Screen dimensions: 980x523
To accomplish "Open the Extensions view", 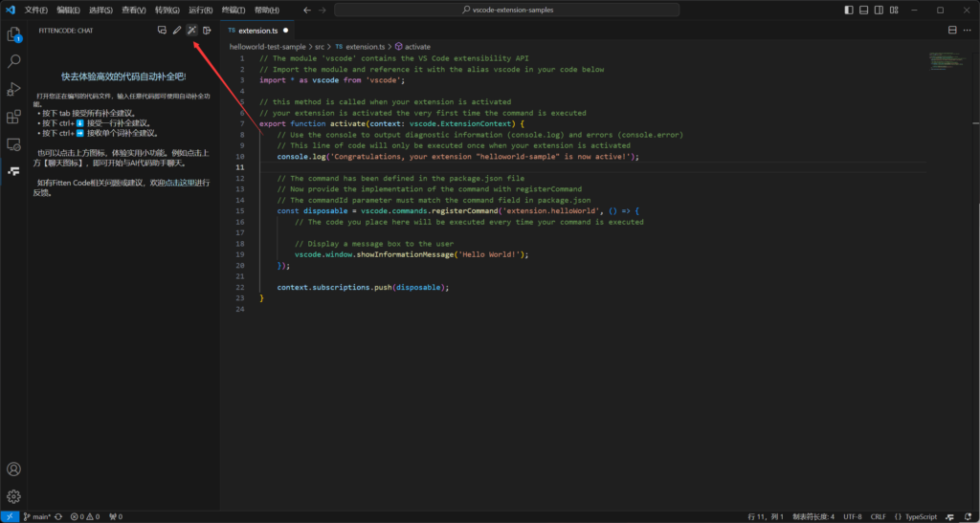I will click(14, 117).
